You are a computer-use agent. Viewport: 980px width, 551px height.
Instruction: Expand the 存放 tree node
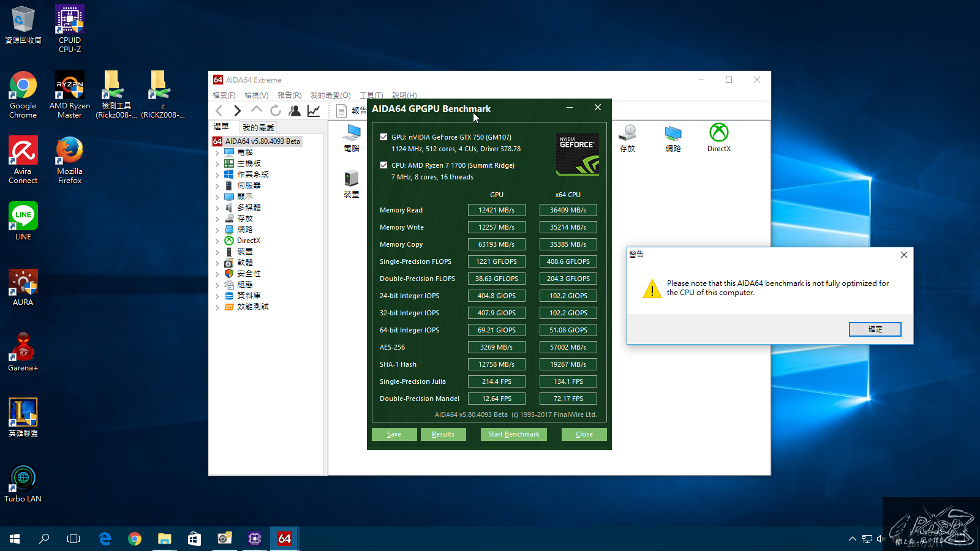pyautogui.click(x=217, y=219)
